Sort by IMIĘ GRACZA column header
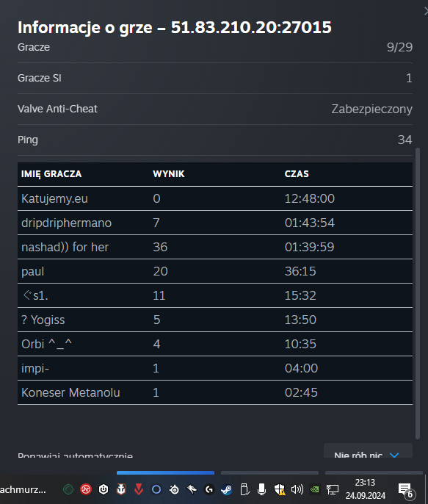This screenshot has height=504, width=428. point(51,174)
